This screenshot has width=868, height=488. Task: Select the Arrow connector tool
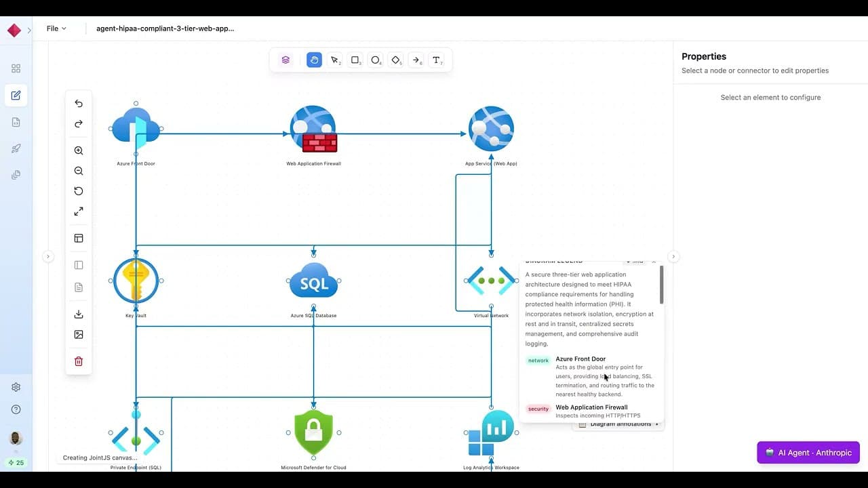[416, 60]
